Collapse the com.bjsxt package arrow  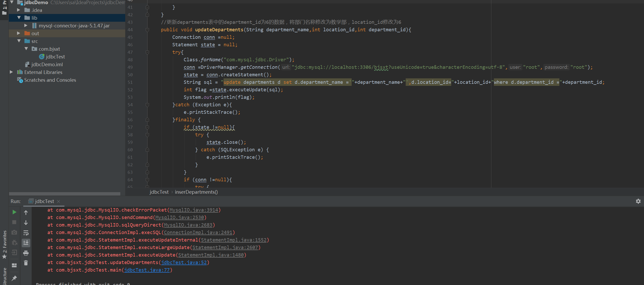26,49
